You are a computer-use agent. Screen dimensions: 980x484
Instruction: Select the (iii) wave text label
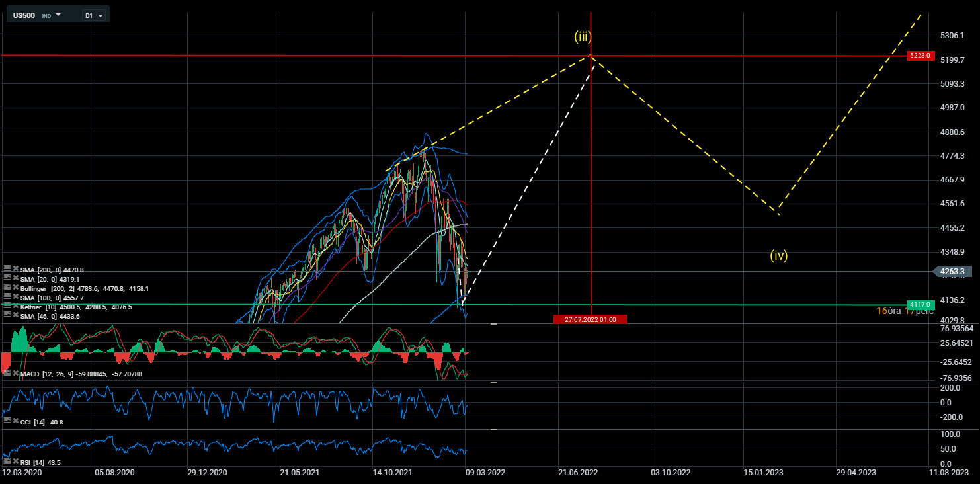click(x=582, y=37)
